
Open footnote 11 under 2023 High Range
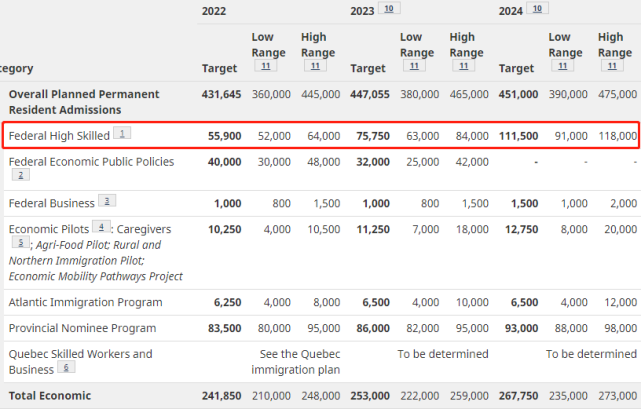click(464, 66)
